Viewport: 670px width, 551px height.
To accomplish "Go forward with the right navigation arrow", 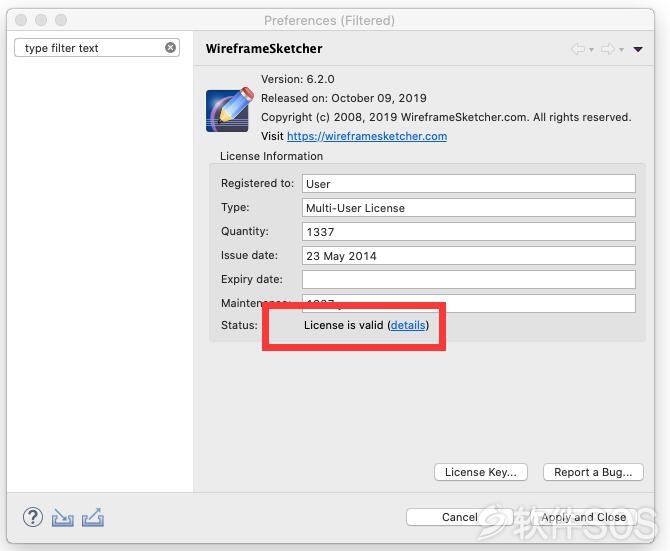I will tap(608, 49).
